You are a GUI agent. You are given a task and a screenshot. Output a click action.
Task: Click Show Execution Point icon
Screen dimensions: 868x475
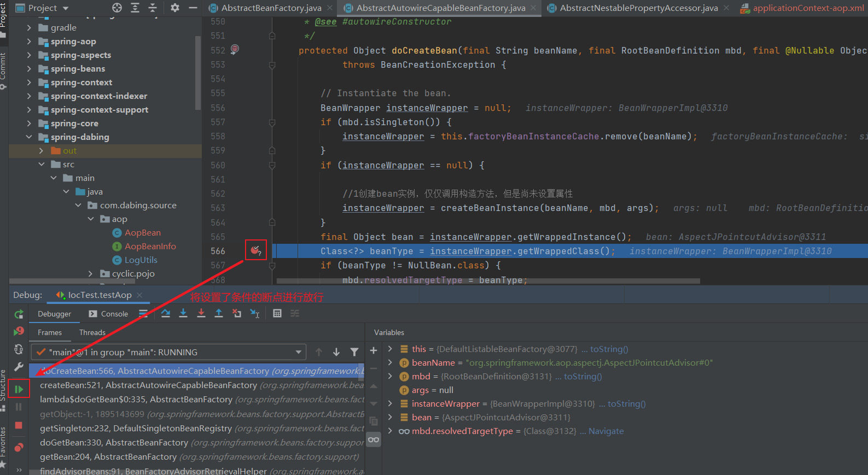click(143, 313)
